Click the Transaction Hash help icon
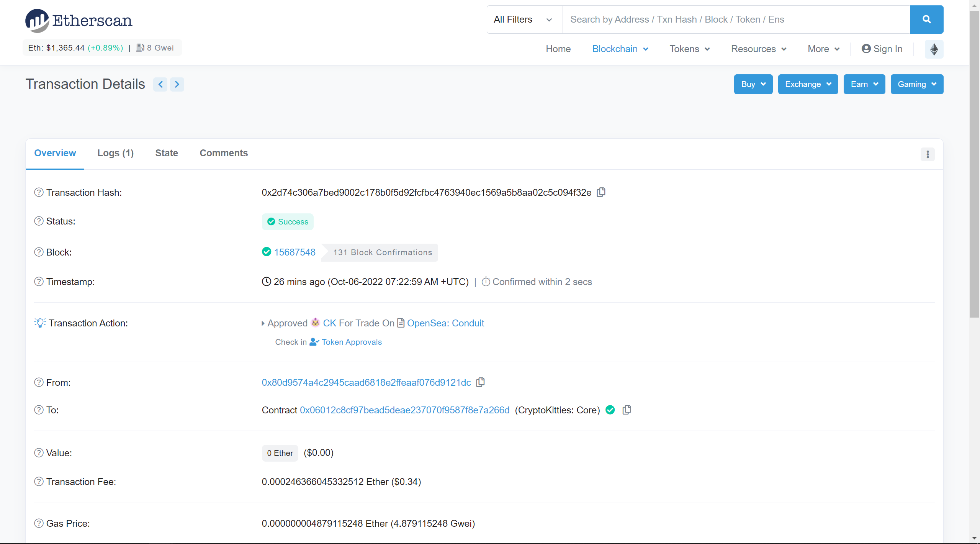 click(39, 192)
